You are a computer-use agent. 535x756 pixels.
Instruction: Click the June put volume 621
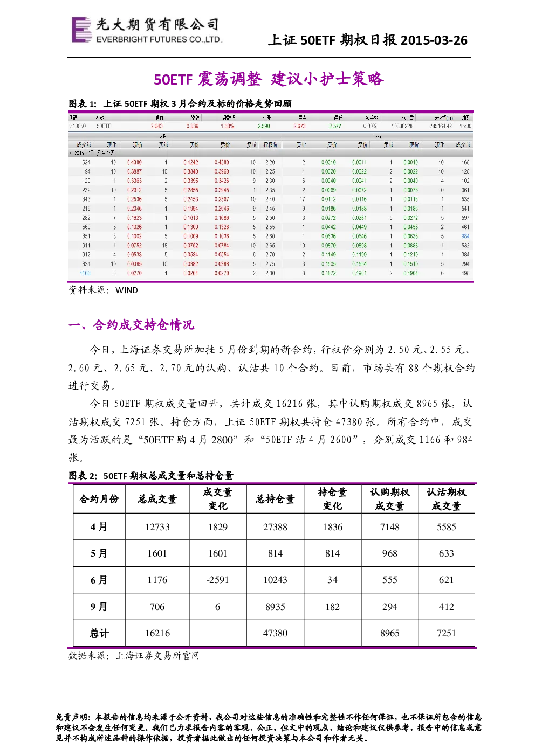[447, 580]
